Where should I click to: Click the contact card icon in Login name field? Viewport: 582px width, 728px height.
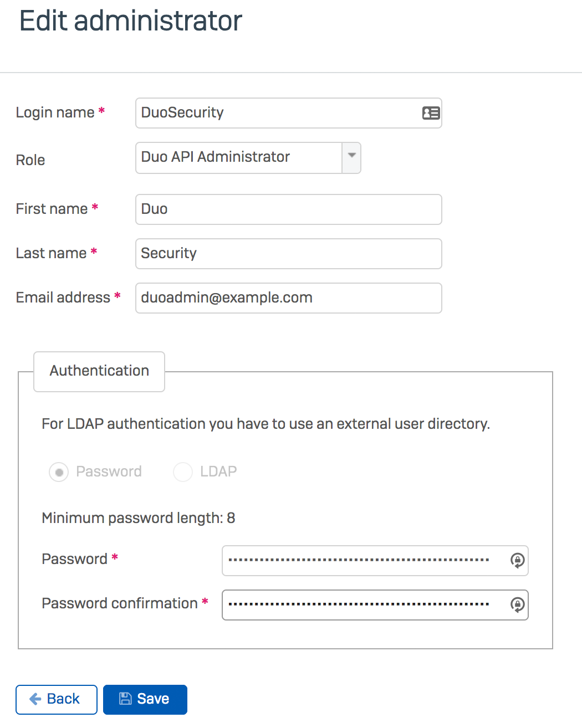[x=430, y=113]
